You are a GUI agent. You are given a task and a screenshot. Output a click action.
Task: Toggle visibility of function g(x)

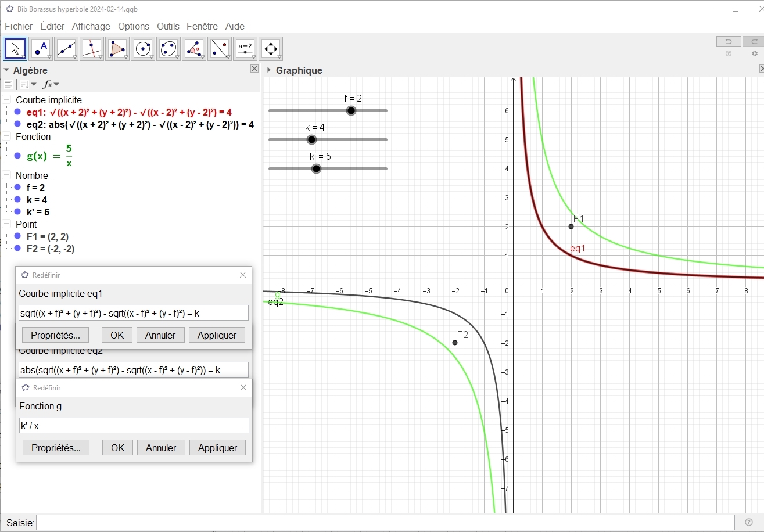[17, 156]
